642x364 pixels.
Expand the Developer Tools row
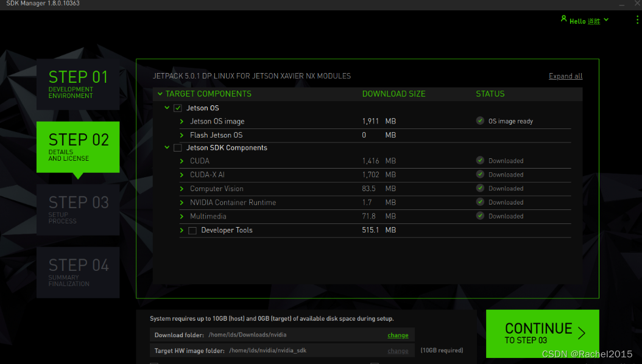point(182,230)
